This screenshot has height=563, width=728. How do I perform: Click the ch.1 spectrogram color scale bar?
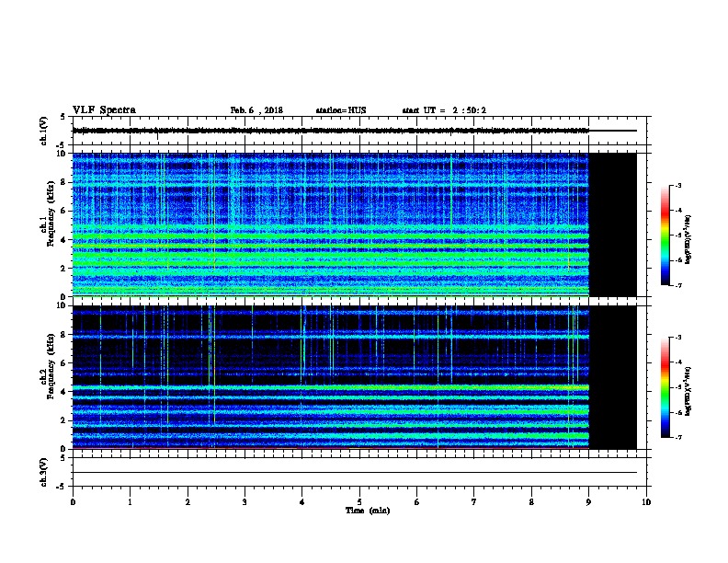click(665, 236)
